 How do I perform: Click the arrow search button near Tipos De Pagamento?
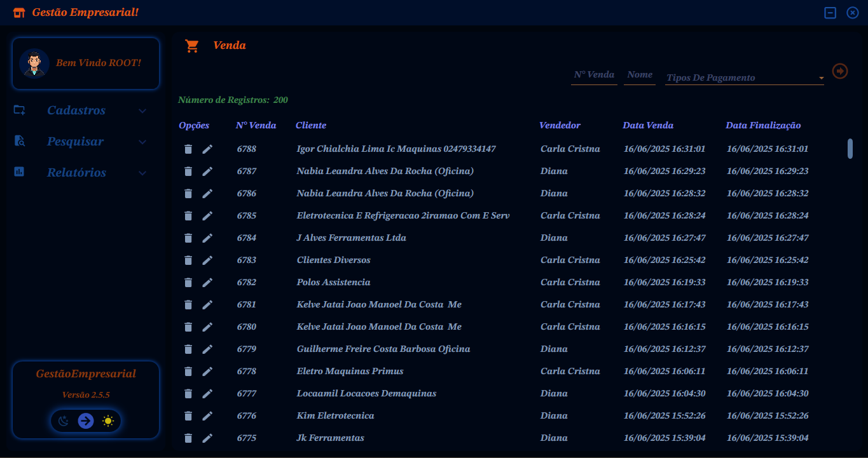coord(840,71)
